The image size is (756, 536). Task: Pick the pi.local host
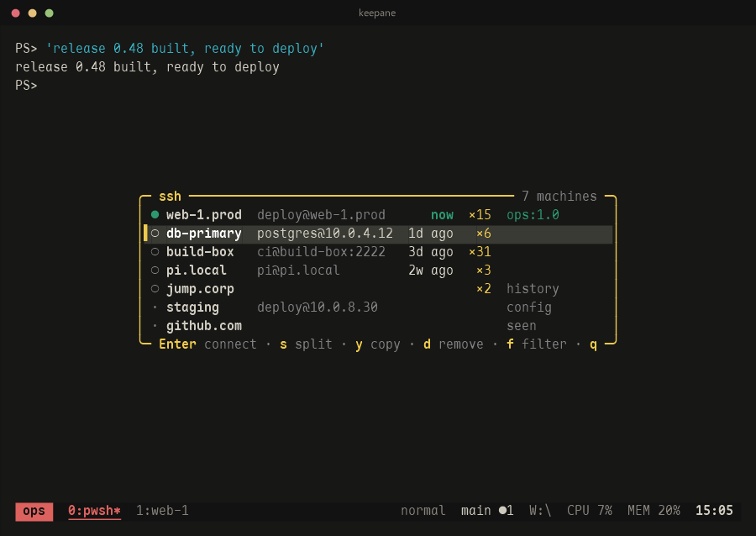(x=378, y=271)
